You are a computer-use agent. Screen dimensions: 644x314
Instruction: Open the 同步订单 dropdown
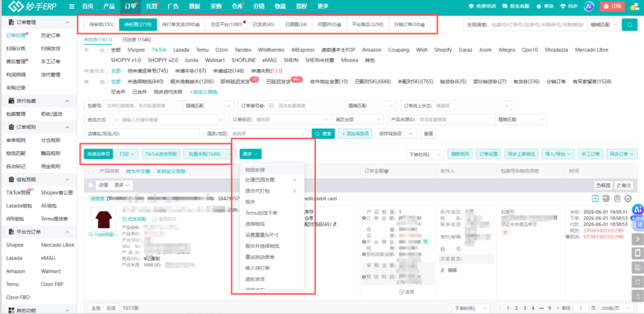click(621, 154)
